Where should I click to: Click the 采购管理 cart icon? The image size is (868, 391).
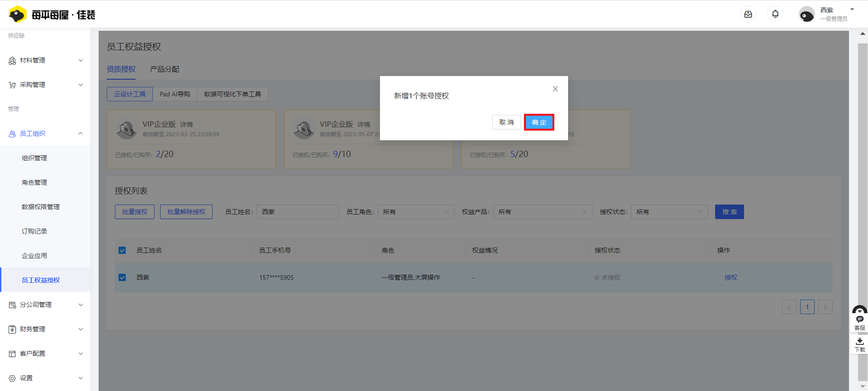12,85
